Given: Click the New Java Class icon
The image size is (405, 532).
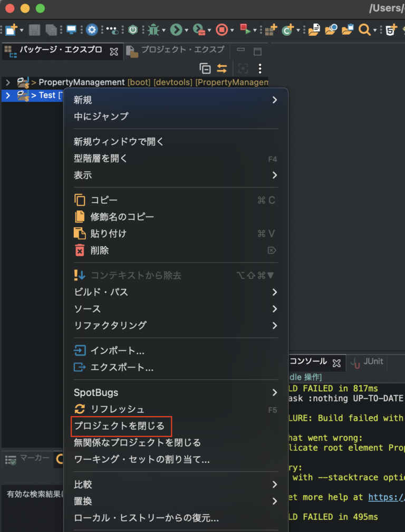Looking at the screenshot, I should pos(288,30).
